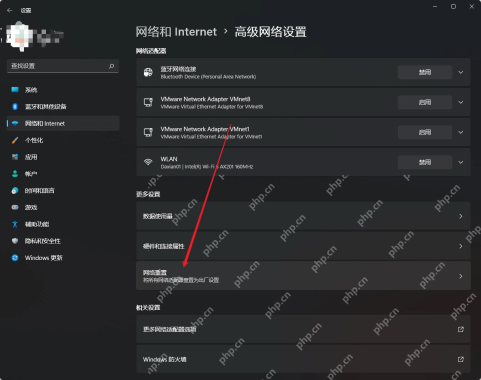Click the 辅助功能 accessibility icon
The width and height of the screenshot is (481, 380).
click(15, 224)
